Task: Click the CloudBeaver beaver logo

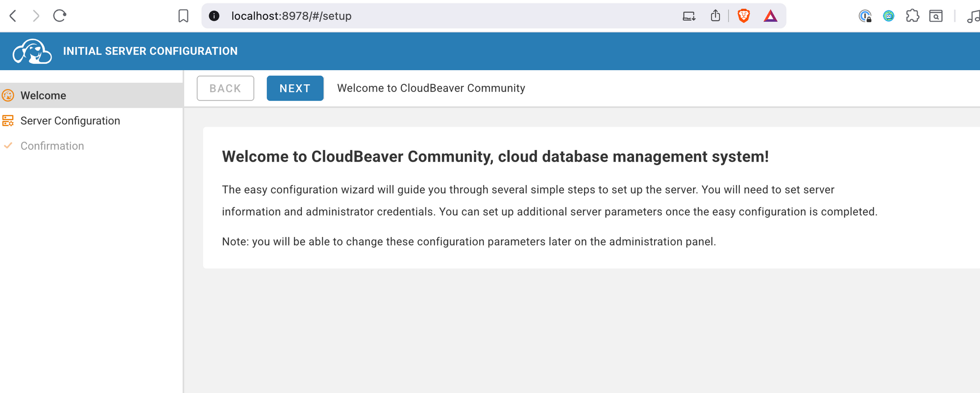Action: (32, 51)
